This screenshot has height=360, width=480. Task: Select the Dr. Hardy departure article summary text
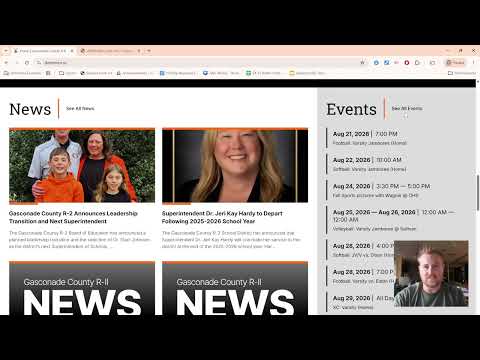[x=232, y=240]
